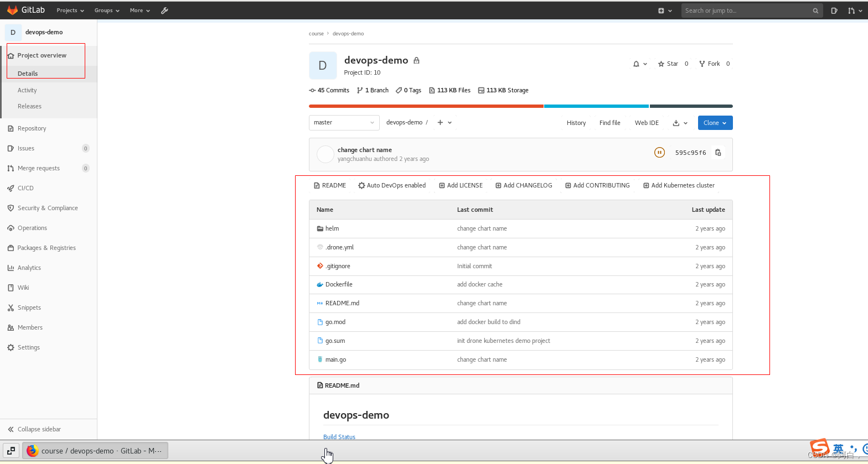Launch the Web IDE

click(647, 123)
